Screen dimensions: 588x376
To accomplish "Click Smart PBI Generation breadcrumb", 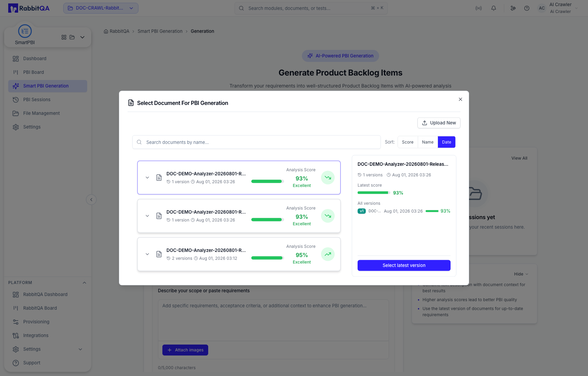I will (160, 31).
